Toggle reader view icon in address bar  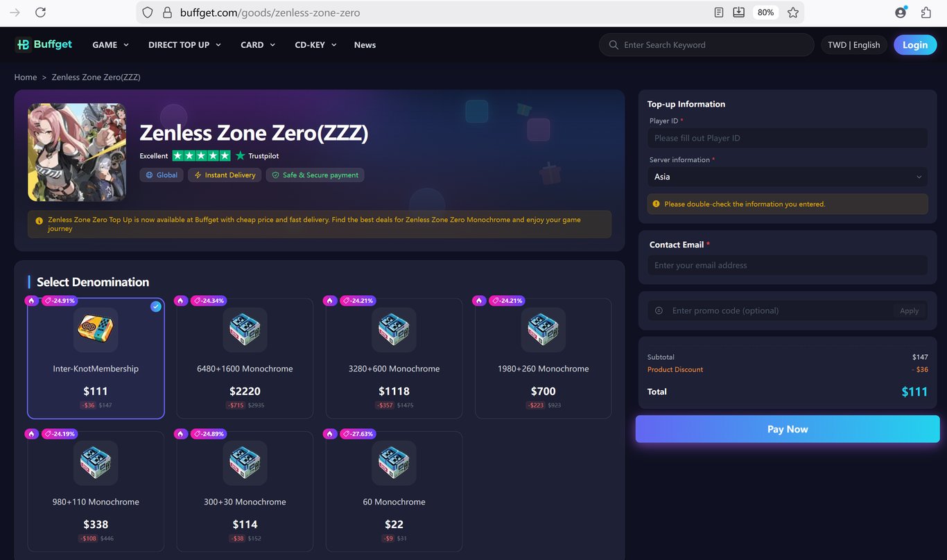tap(720, 12)
